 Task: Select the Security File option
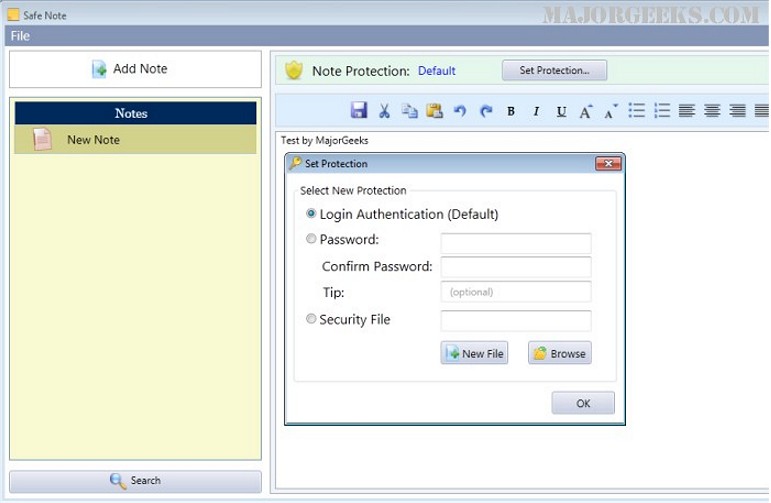(x=311, y=319)
